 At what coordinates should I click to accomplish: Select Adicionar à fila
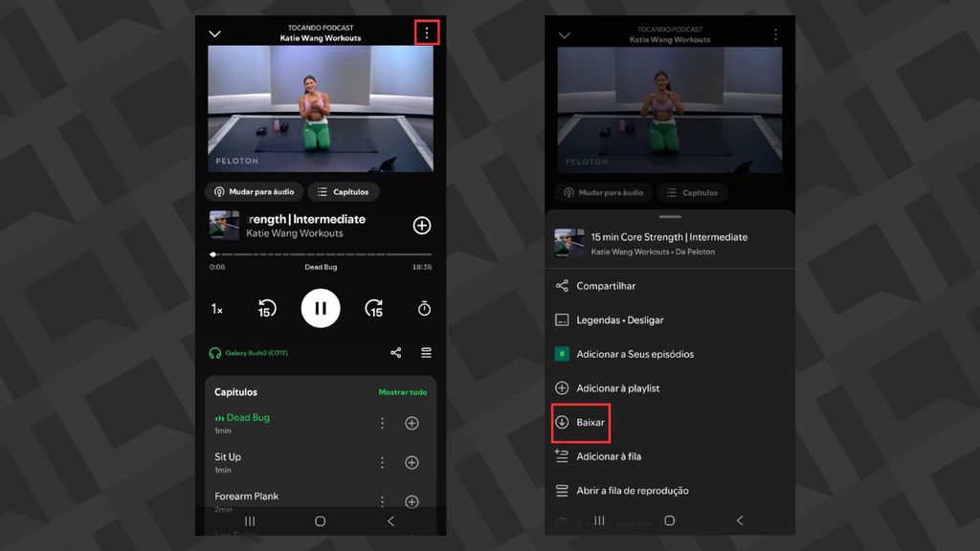670,456
